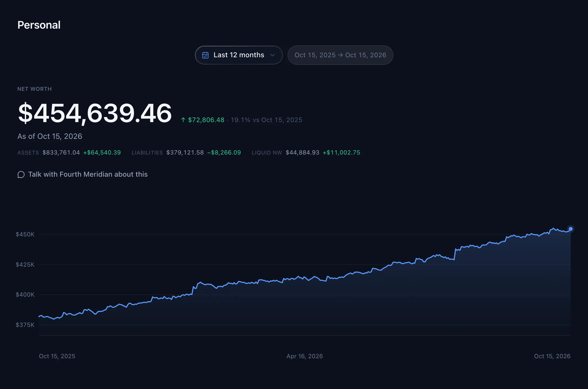Click the liquid net worth value $44,884.93
Viewport: 588px width, 389px height.
[303, 153]
